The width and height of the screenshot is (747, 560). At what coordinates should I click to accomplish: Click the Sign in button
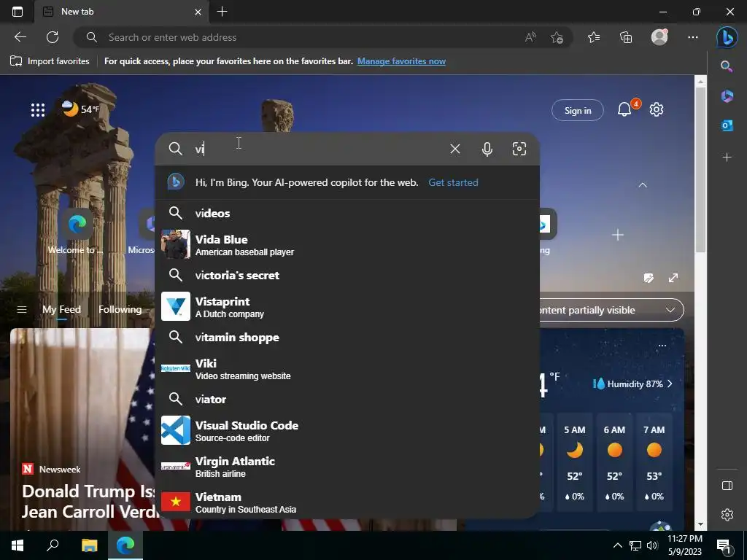578,111
